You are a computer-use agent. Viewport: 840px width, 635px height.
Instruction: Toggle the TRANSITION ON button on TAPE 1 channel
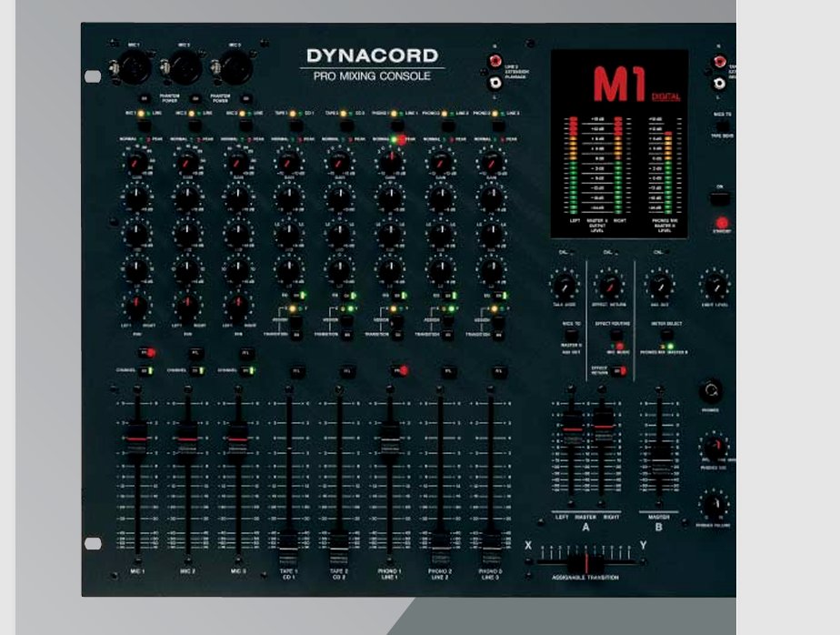coord(296,335)
